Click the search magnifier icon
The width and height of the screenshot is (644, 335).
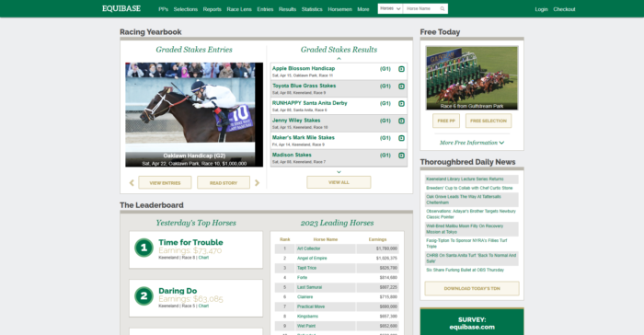[443, 8]
